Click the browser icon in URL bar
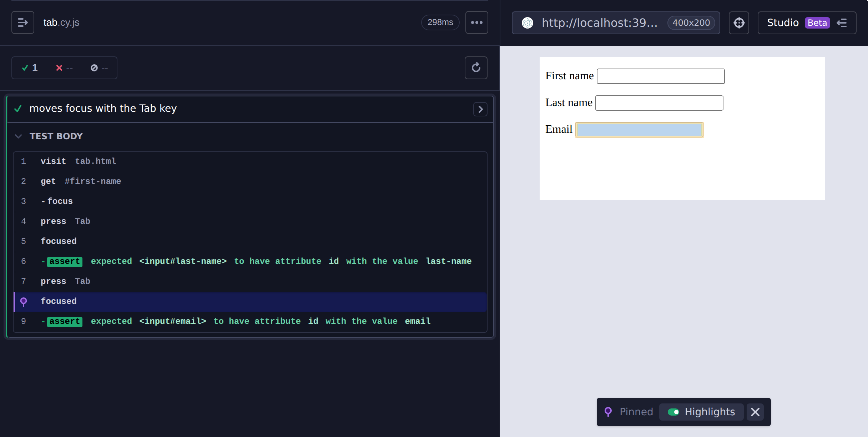The width and height of the screenshot is (868, 437). [x=528, y=23]
